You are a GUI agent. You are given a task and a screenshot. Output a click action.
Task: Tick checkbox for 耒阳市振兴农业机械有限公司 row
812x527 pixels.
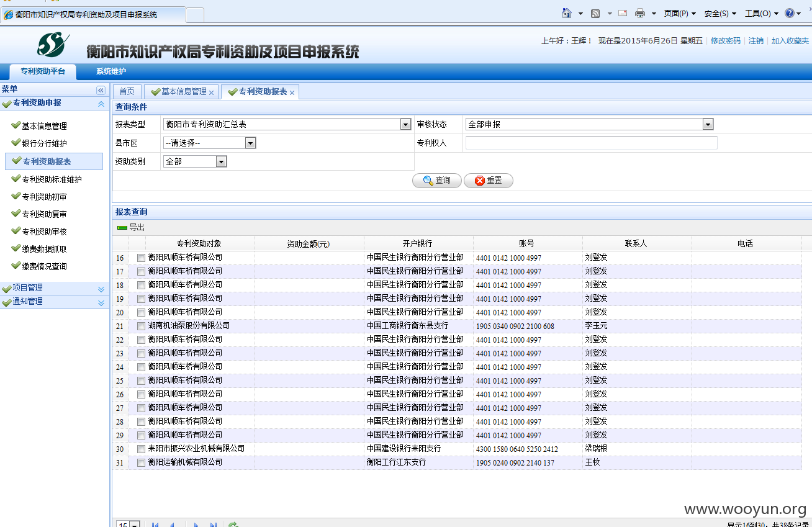tap(141, 449)
